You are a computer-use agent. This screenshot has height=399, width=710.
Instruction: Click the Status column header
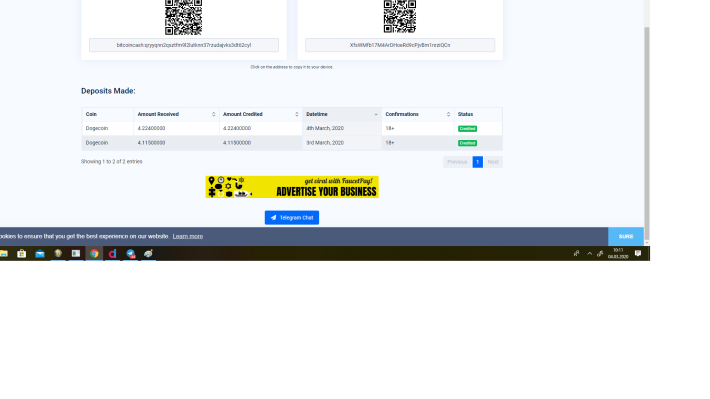click(478, 114)
